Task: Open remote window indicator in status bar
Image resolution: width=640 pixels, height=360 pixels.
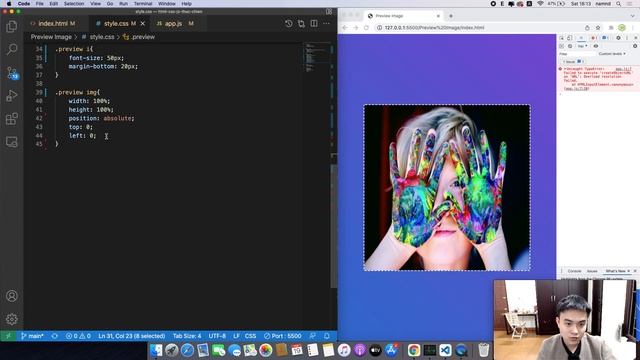Action: click(8, 336)
